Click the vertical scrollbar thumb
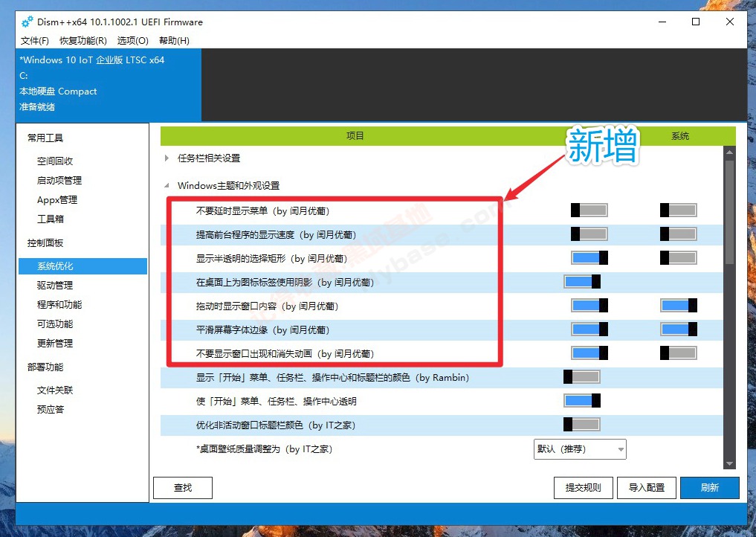This screenshot has width=756, height=537. point(729,212)
